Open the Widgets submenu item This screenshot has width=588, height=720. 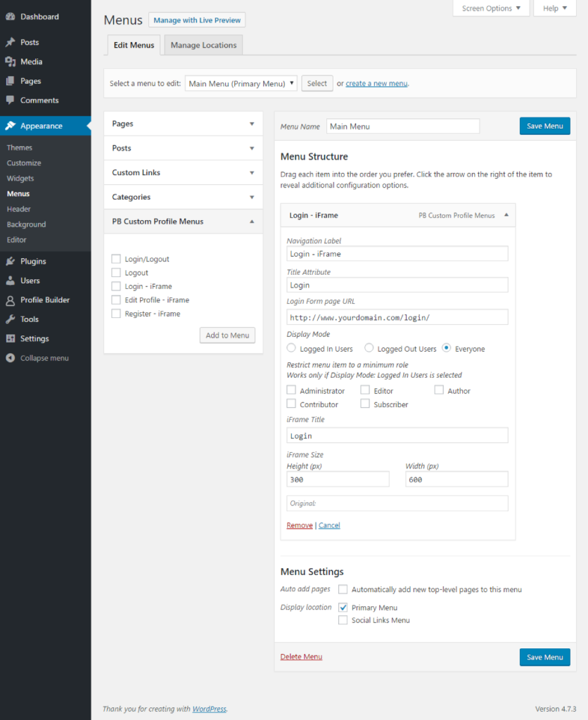click(20, 179)
